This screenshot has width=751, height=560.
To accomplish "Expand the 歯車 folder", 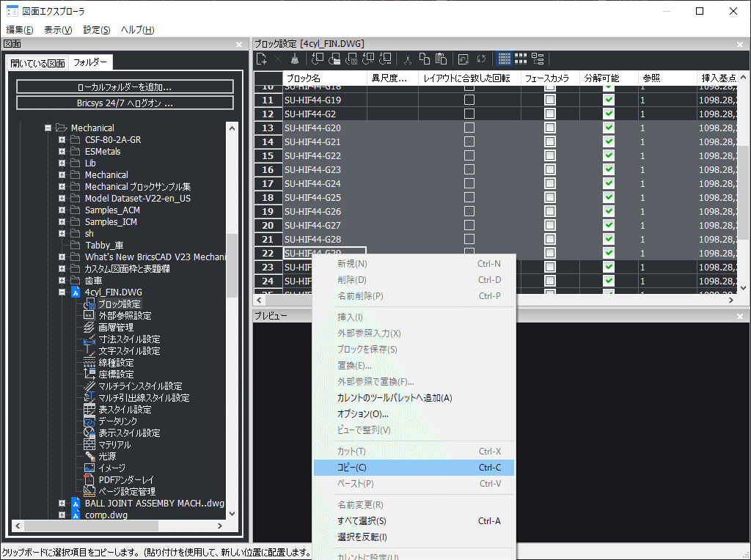I will [62, 281].
